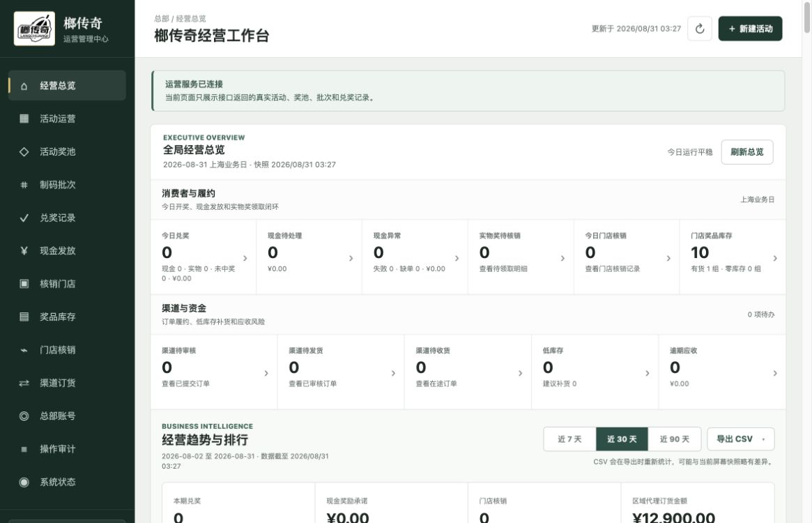
Task: Select the 近 30 天 range
Action: [x=622, y=439]
